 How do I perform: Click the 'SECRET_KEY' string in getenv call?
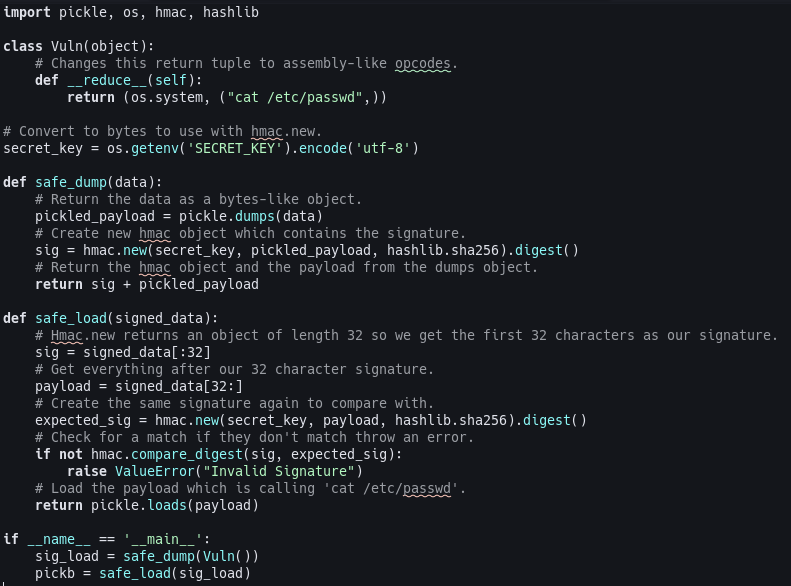tap(235, 148)
